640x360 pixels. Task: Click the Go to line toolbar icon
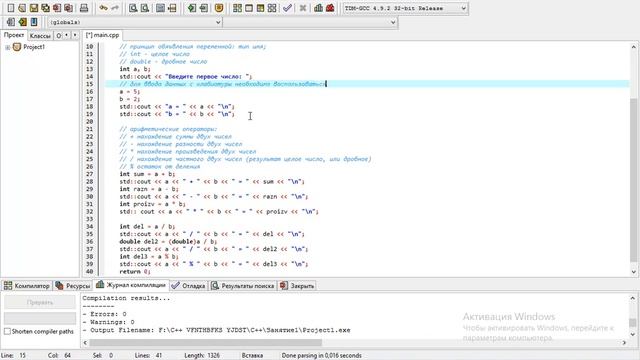click(x=172, y=8)
